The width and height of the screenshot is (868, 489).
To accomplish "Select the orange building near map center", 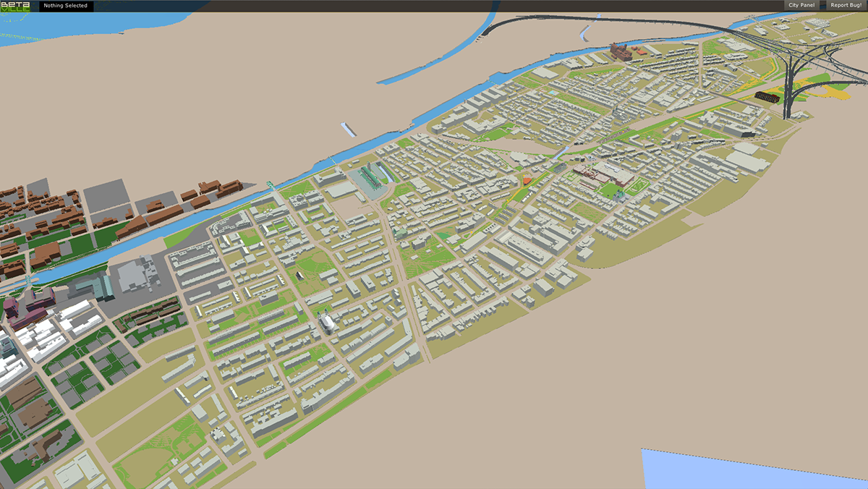I will pos(527,179).
